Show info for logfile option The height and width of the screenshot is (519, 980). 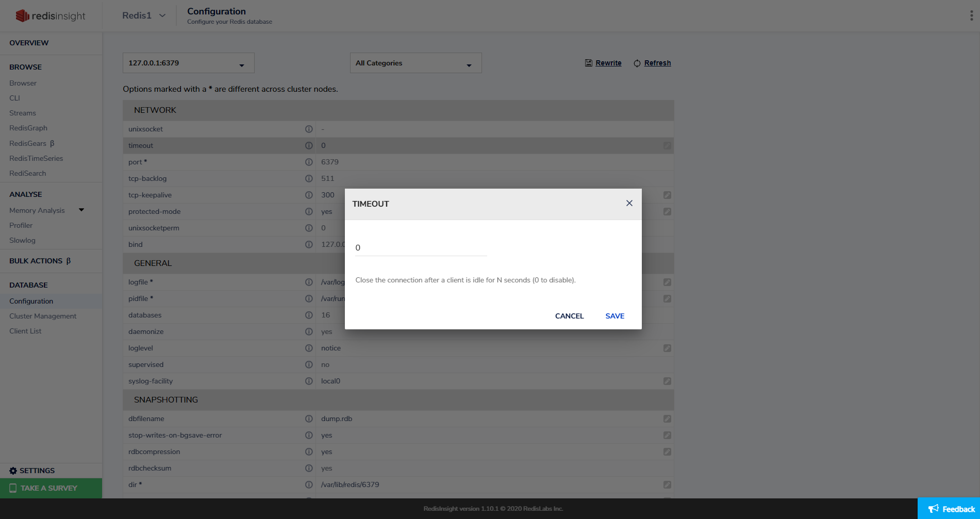pyautogui.click(x=309, y=282)
